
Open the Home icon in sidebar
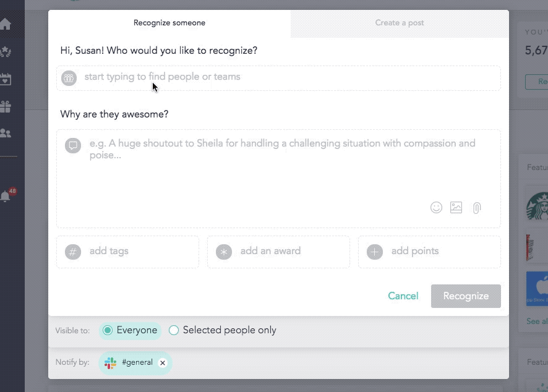(5, 23)
